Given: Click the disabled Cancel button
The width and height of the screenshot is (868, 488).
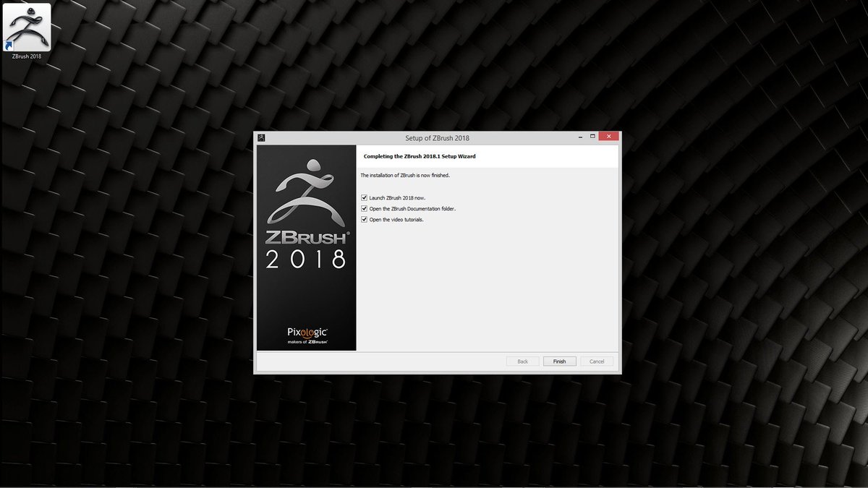Looking at the screenshot, I should pos(597,361).
